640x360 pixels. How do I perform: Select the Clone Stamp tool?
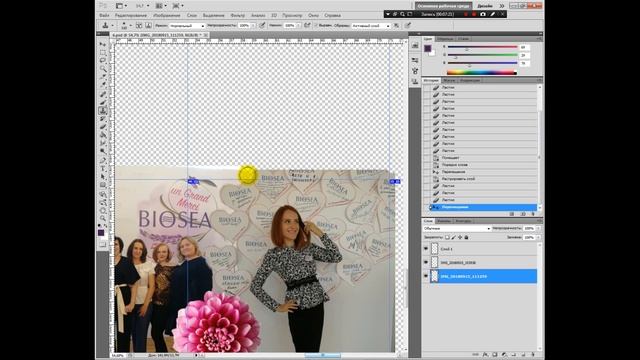[102, 111]
